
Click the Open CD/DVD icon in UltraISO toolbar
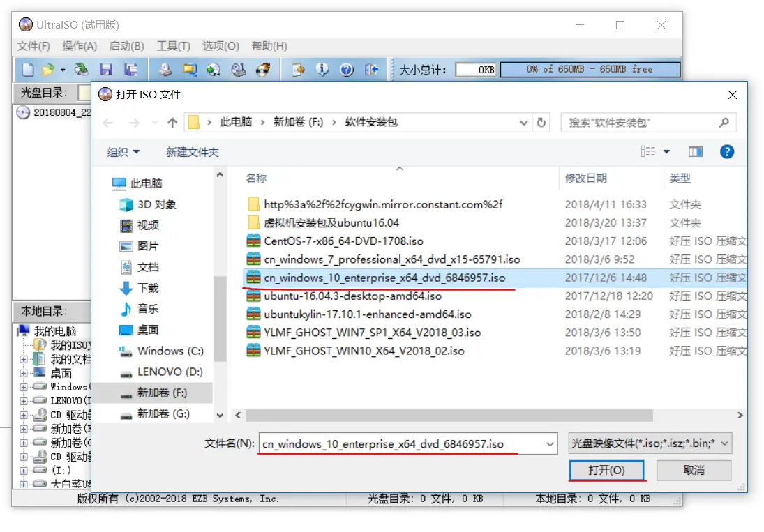82,70
